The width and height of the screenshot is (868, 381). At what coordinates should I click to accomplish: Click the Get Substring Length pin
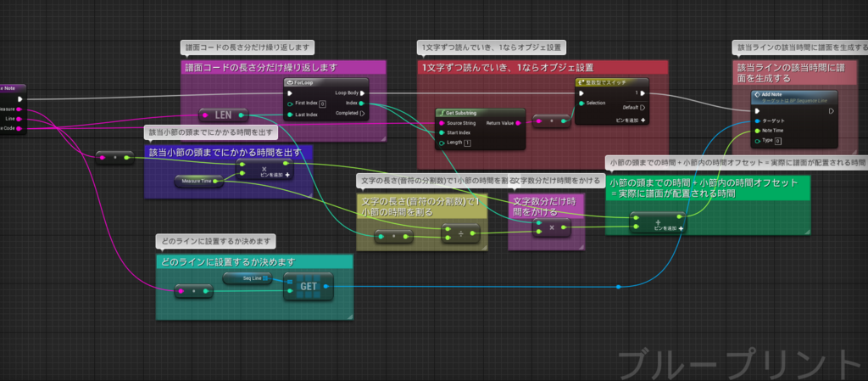(441, 143)
